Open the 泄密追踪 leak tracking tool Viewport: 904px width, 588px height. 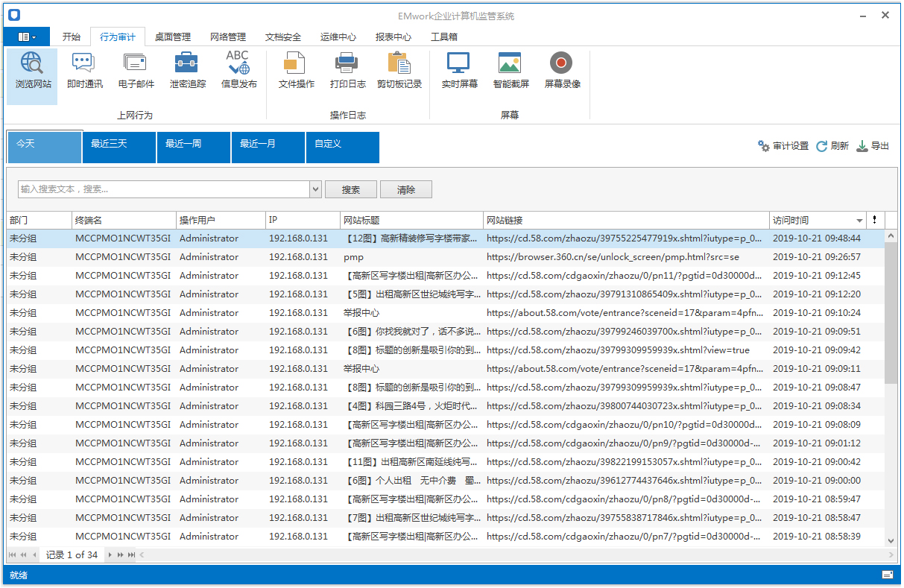click(187, 71)
